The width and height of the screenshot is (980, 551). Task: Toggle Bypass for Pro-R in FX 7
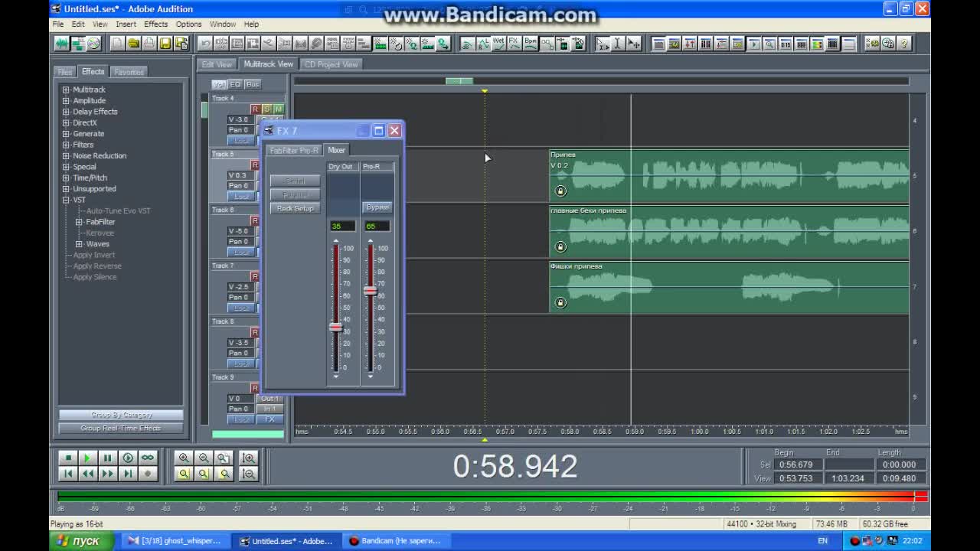click(377, 207)
